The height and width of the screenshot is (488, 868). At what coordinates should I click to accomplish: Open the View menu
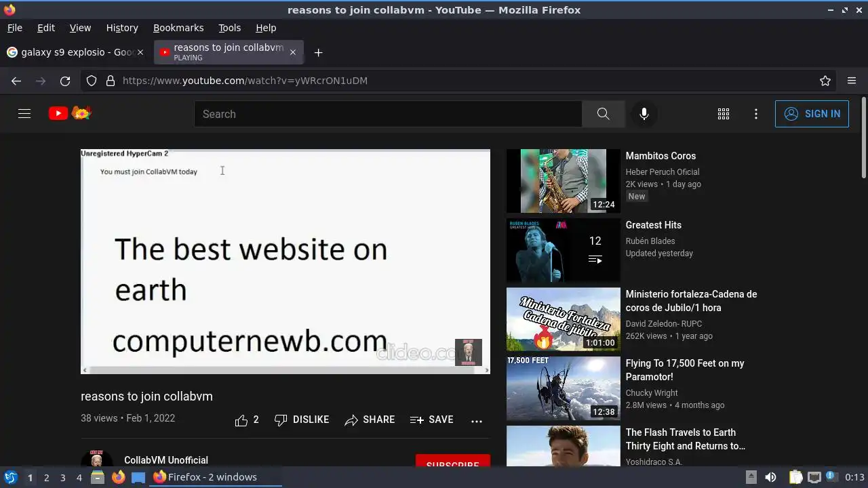(x=80, y=28)
